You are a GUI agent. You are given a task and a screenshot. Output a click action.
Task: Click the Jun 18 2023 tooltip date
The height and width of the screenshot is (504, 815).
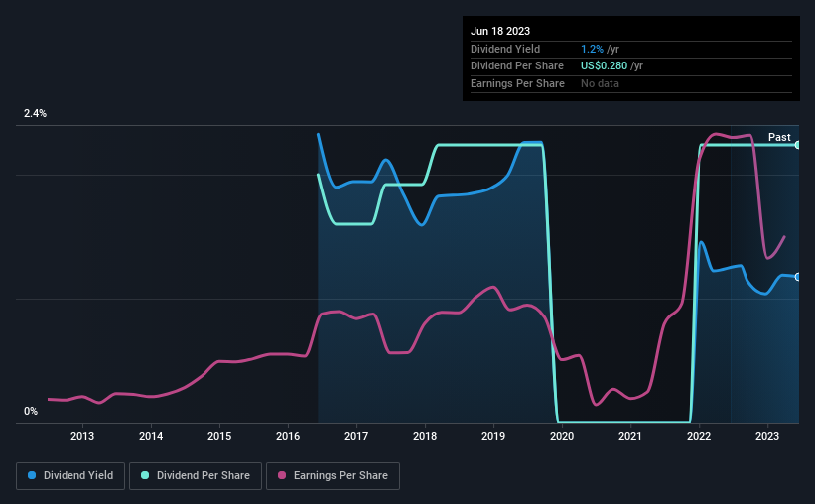coord(500,31)
